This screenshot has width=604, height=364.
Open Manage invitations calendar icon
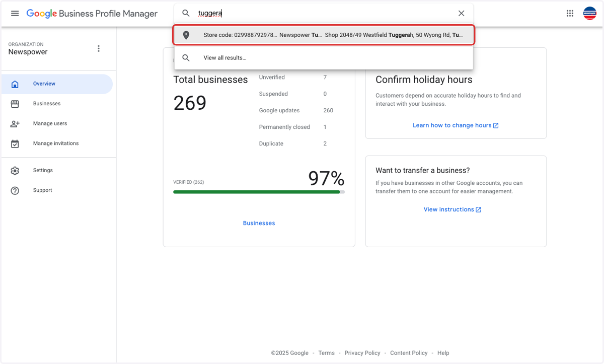pyautogui.click(x=15, y=144)
